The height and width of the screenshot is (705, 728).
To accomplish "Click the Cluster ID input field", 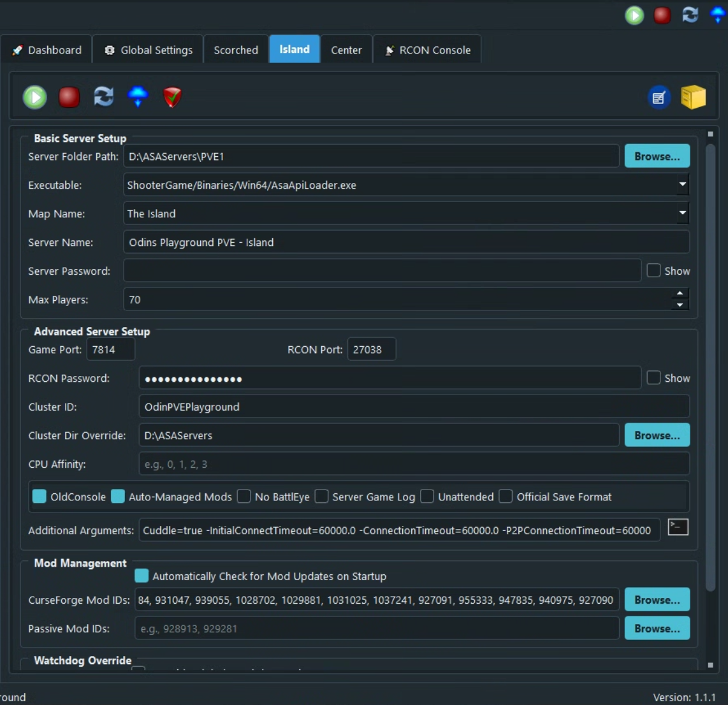I will coord(413,407).
